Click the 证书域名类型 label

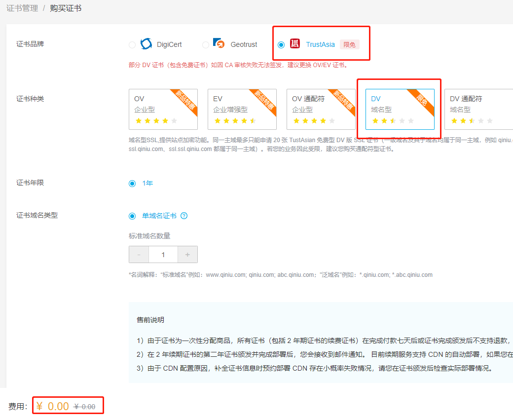coord(37,215)
